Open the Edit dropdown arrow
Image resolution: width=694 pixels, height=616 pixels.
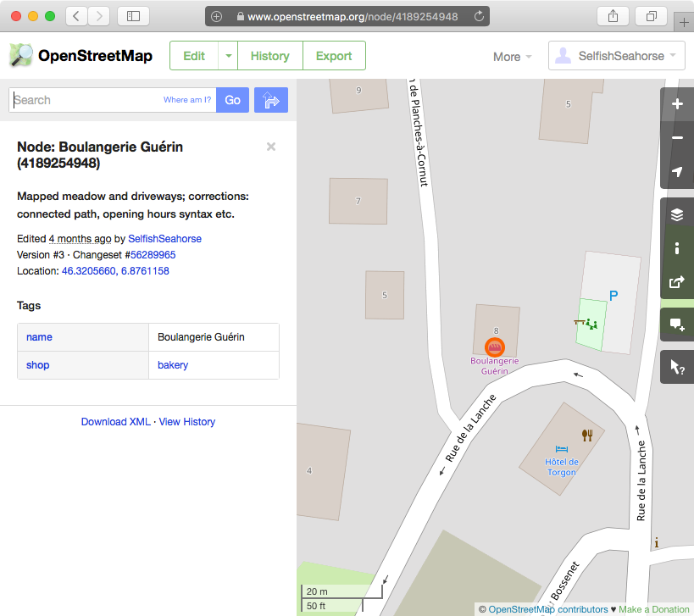pos(229,56)
